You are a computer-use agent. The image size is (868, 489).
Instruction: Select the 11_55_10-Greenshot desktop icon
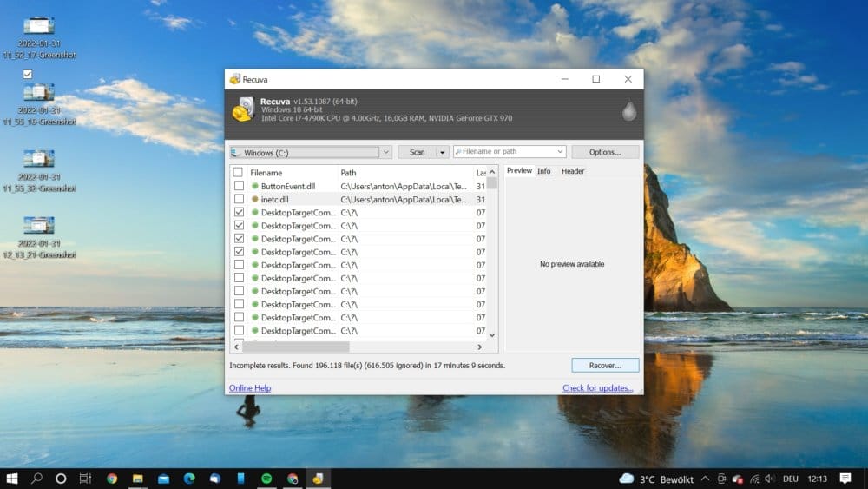39,104
